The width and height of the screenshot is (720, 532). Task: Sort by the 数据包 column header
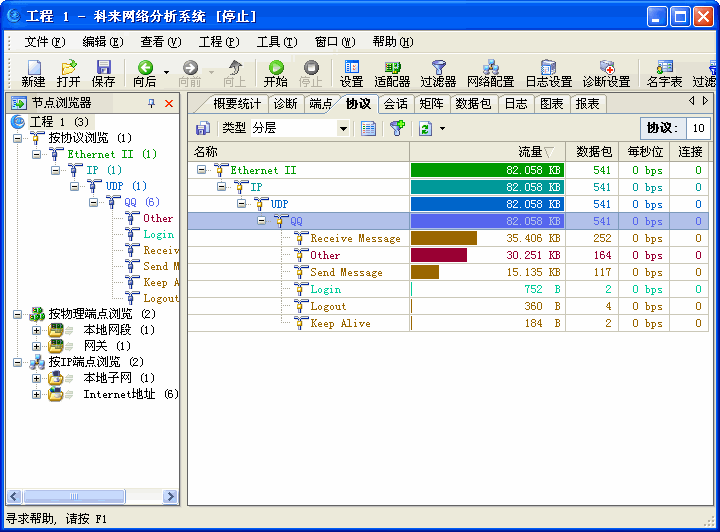(592, 152)
